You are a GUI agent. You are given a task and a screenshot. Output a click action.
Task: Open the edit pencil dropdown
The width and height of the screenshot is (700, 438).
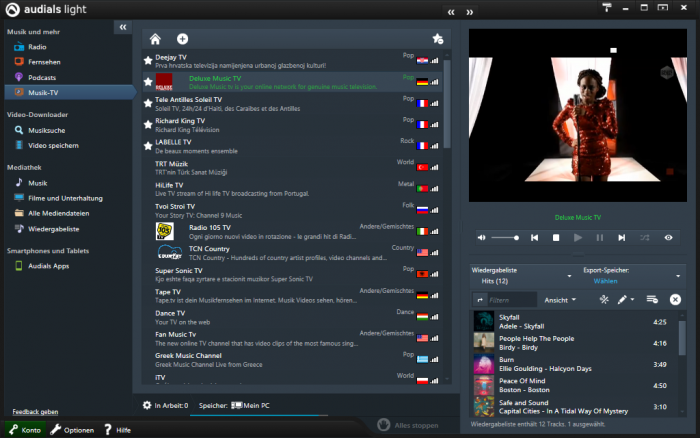point(626,300)
